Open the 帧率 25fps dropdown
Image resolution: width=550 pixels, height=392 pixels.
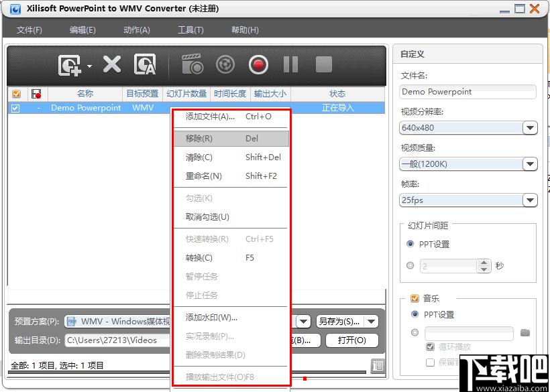pyautogui.click(x=530, y=200)
